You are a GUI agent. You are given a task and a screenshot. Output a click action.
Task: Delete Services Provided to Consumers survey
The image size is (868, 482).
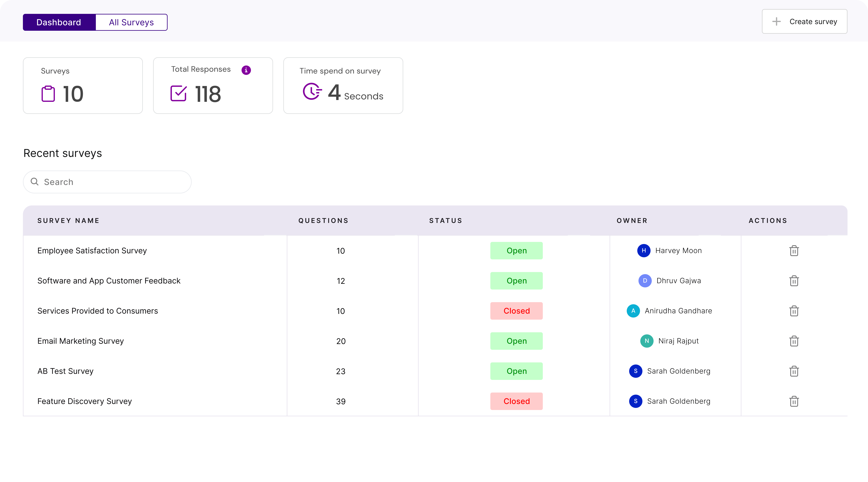pyautogui.click(x=794, y=311)
